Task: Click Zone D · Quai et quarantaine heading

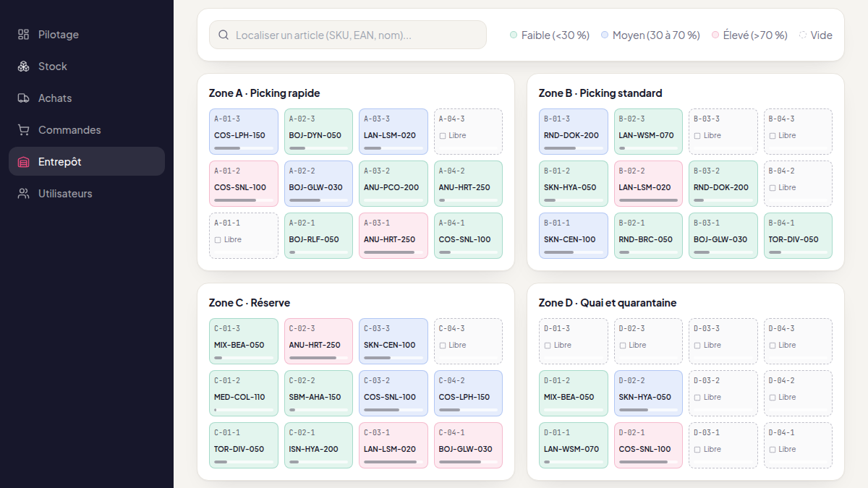Action: (x=608, y=303)
